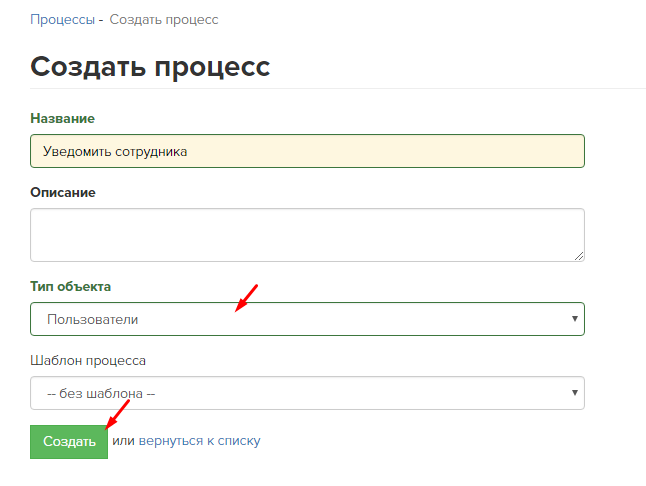Click the Шаблон процесса label
Image resolution: width=646 pixels, height=486 pixels.
pos(88,361)
